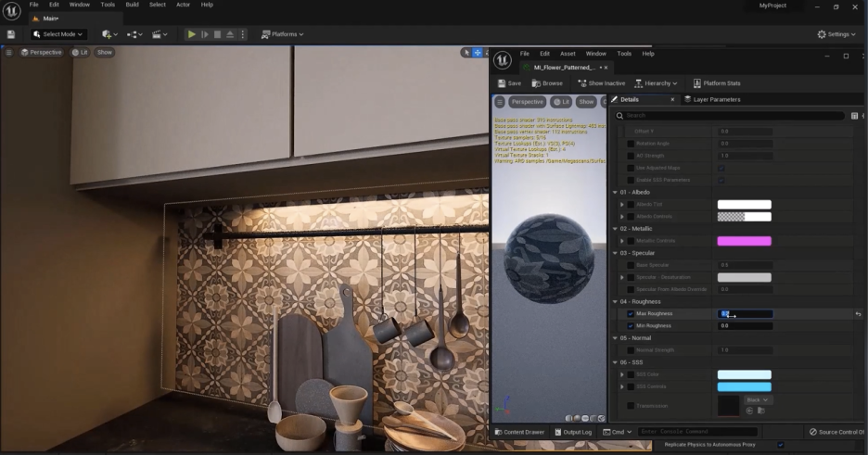Click the stop simulation square button
The width and height of the screenshot is (868, 455).
pos(218,34)
